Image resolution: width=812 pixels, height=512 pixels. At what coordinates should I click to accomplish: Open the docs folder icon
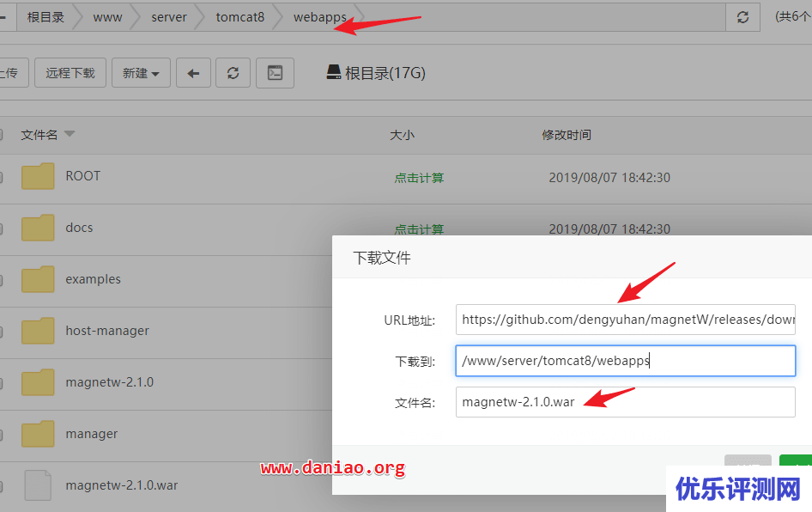pos(38,228)
